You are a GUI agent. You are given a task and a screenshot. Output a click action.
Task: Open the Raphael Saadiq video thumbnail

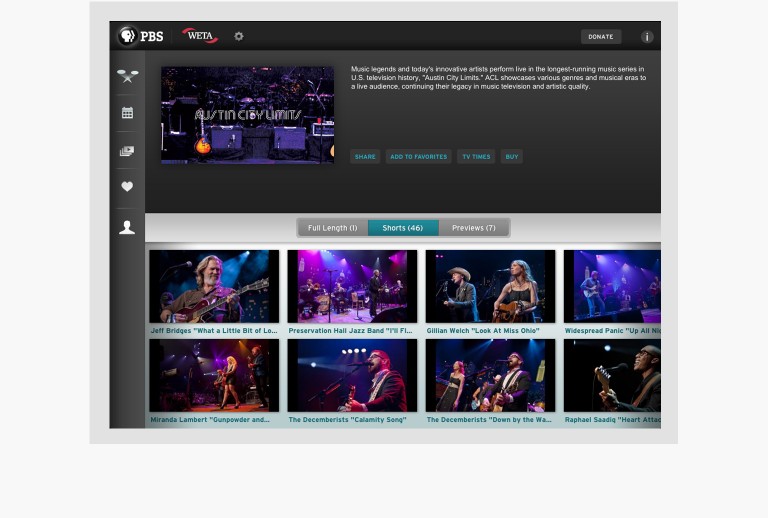coord(612,376)
